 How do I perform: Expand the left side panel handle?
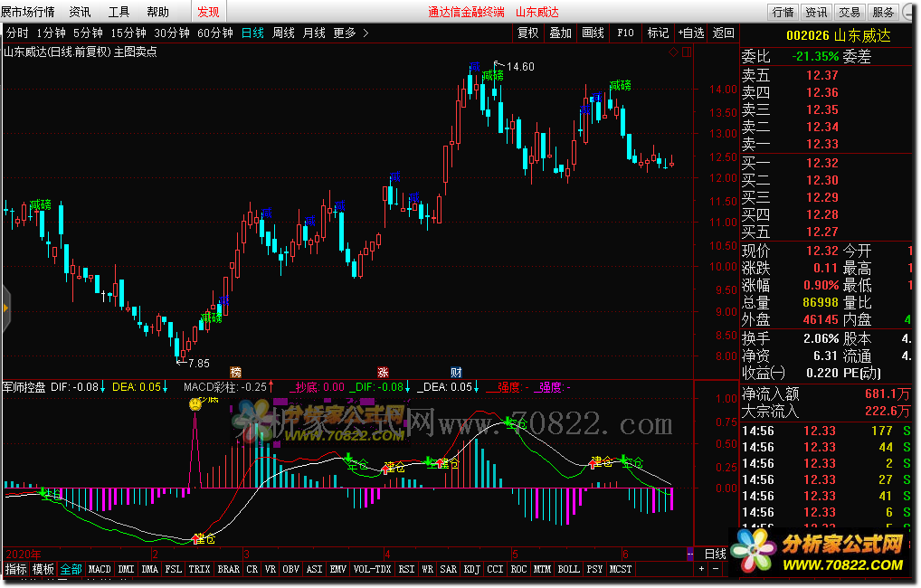[x=5, y=308]
